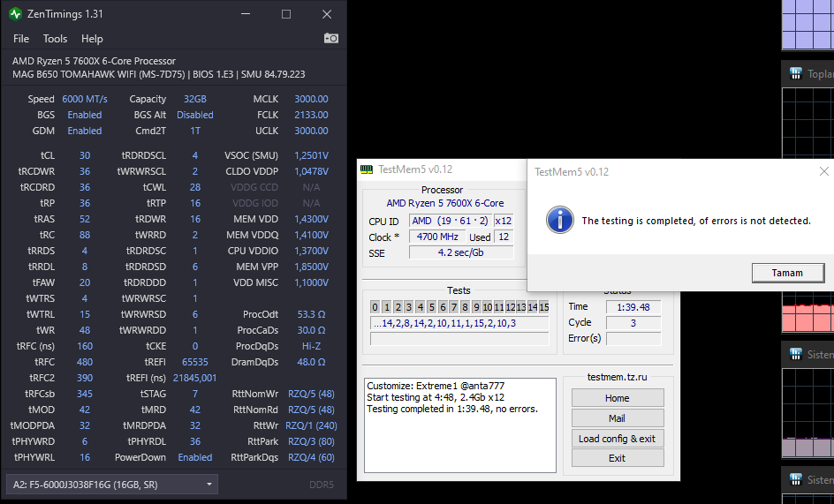The height and width of the screenshot is (504, 834).
Task: Click the Speed value 6000 MT/s
Action: pos(85,99)
